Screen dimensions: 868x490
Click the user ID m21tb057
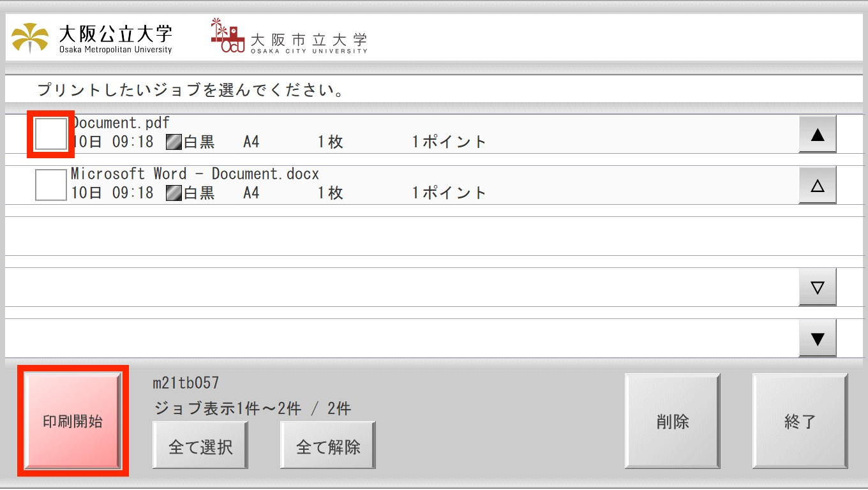[186, 383]
